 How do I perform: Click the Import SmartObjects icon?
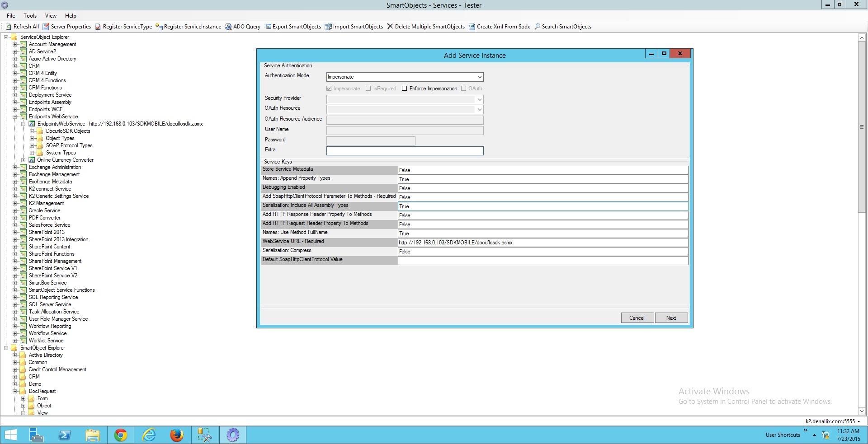click(328, 27)
